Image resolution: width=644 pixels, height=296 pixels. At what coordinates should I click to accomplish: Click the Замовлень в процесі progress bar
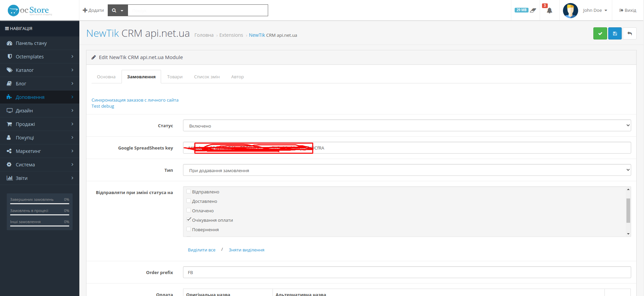[x=40, y=215]
